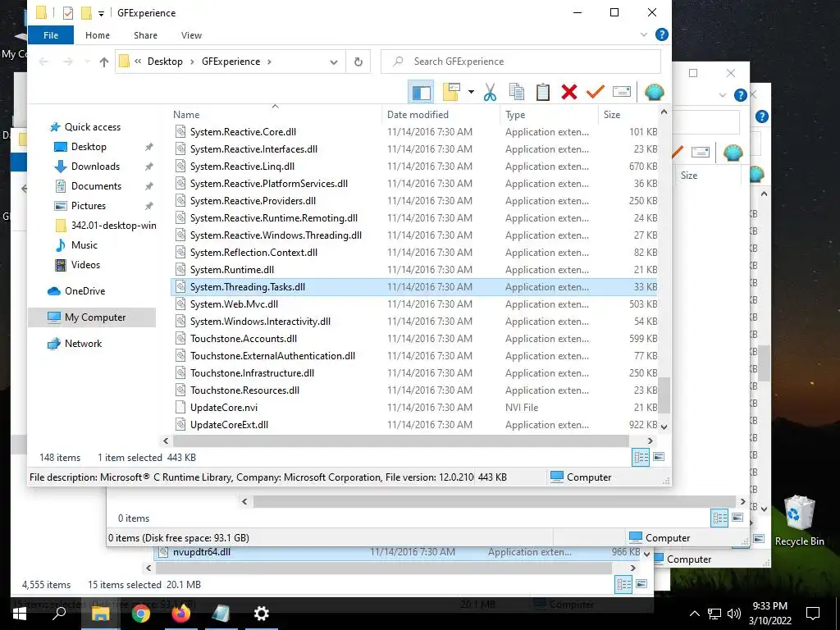Click the file list horizontal scrollbar
The height and width of the screenshot is (630, 840).
tap(400, 441)
